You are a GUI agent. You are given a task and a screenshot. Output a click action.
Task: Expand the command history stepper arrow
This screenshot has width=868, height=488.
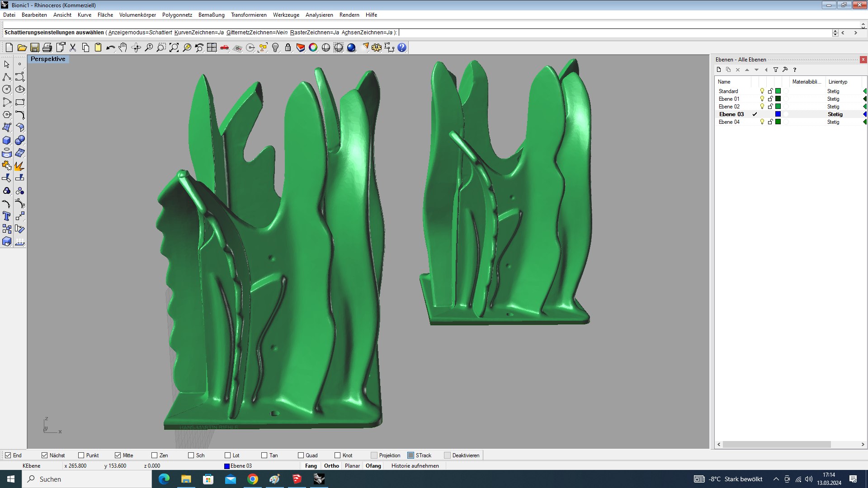click(x=835, y=33)
